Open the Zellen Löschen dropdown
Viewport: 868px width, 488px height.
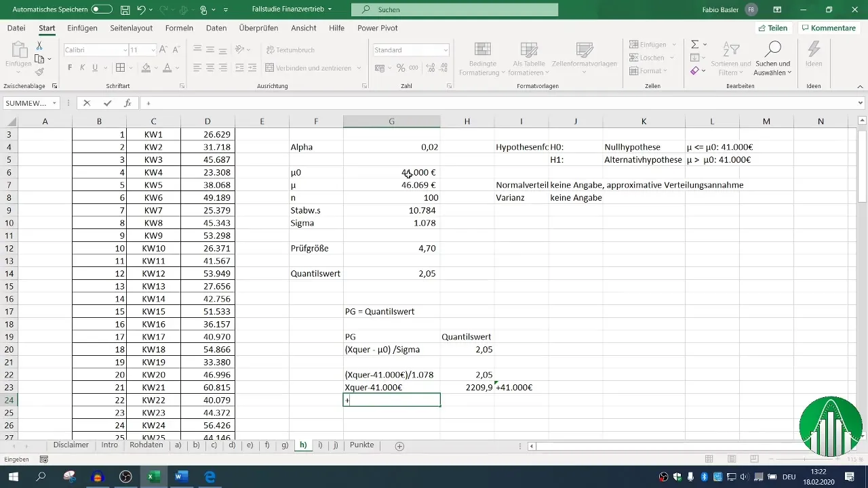click(x=652, y=58)
